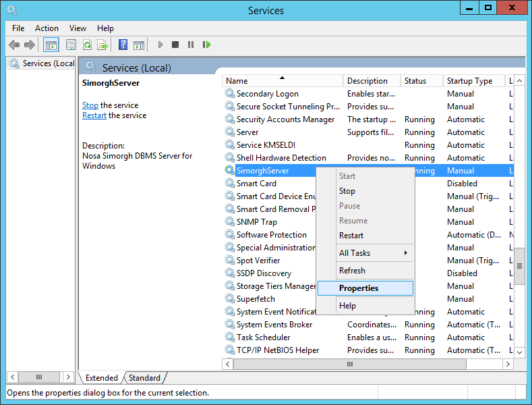Sort by the Name column header
The image size is (532, 405).
pos(283,81)
